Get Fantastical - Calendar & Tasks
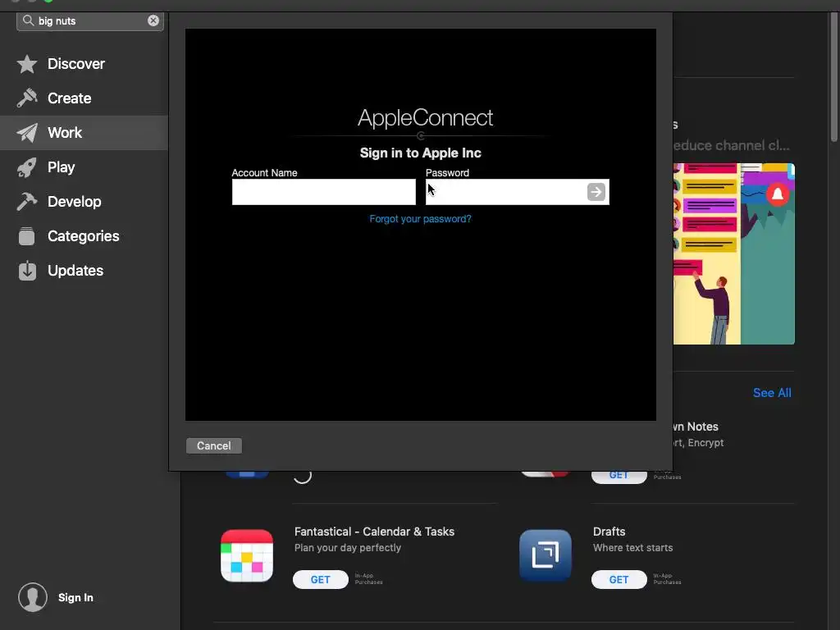The image size is (840, 630). (321, 580)
